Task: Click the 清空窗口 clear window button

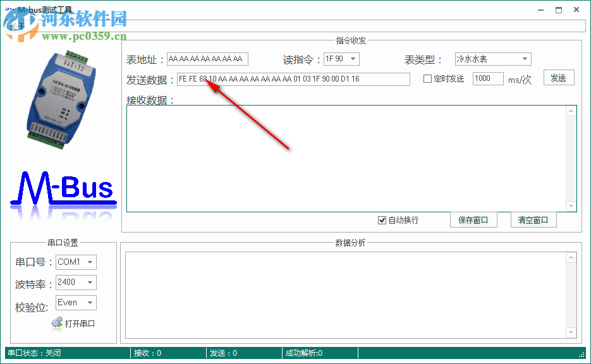Action: [534, 219]
